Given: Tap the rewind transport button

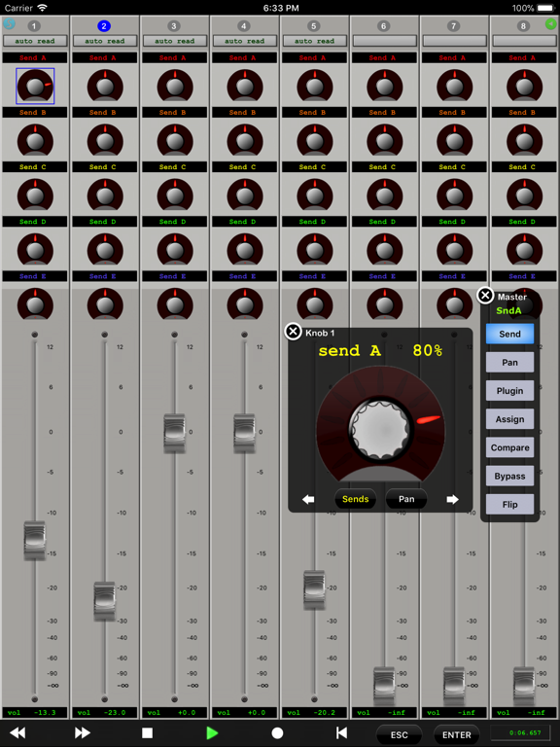Looking at the screenshot, I should tap(18, 732).
